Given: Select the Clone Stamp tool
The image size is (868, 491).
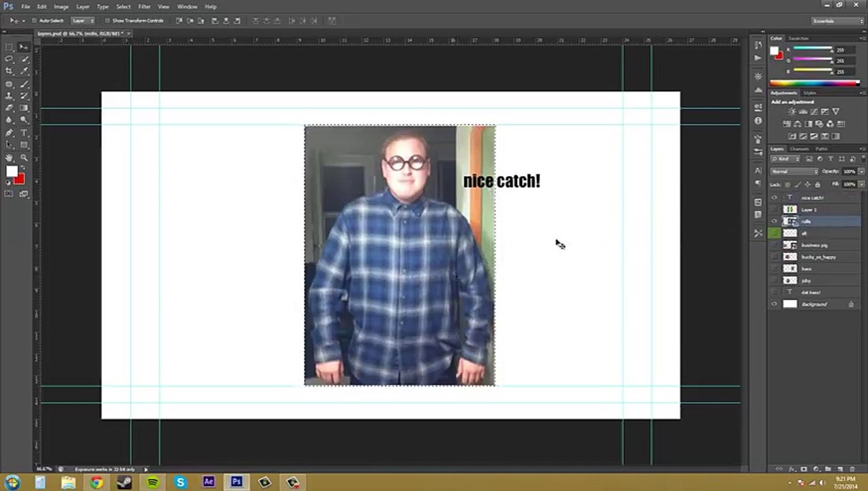Looking at the screenshot, I should (x=10, y=96).
